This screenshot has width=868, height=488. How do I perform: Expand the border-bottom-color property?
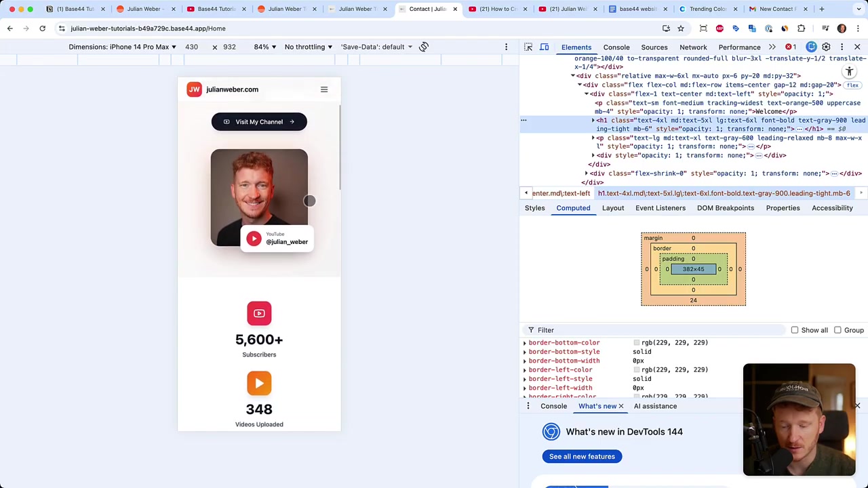pyautogui.click(x=525, y=343)
